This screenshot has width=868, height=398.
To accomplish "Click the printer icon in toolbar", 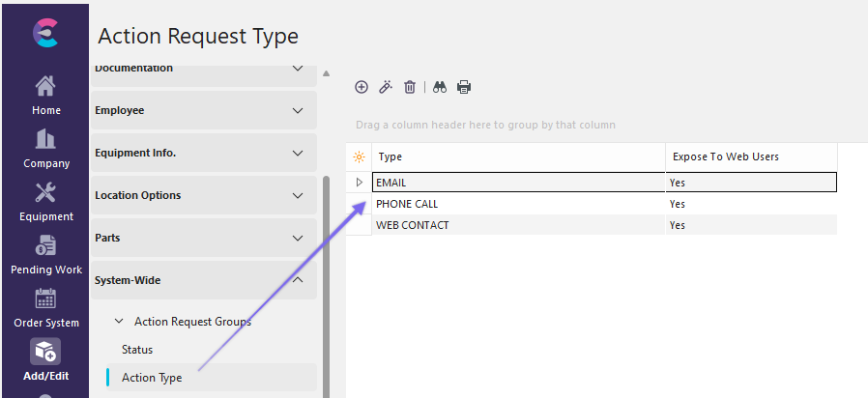I will click(464, 87).
